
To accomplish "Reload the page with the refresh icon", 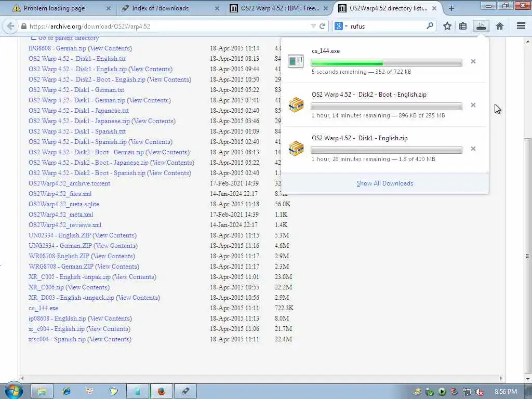I will pyautogui.click(x=322, y=26).
